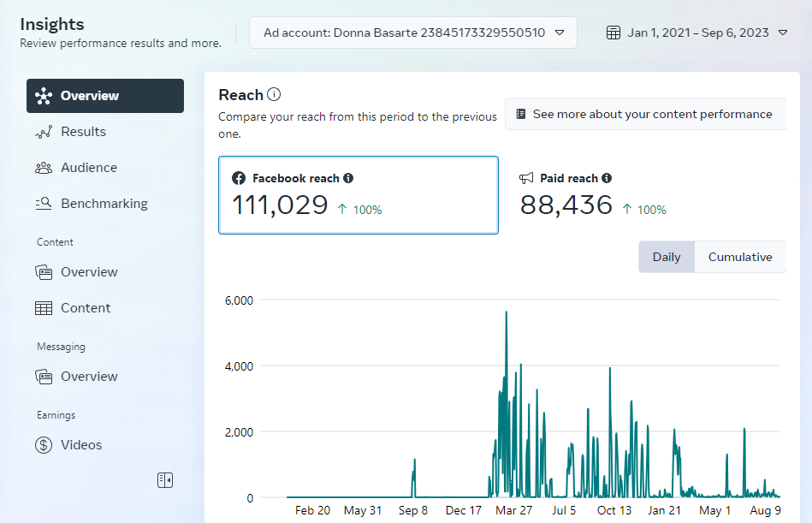Go to the Content section in the sidebar
The width and height of the screenshot is (812, 523).
[x=86, y=308]
